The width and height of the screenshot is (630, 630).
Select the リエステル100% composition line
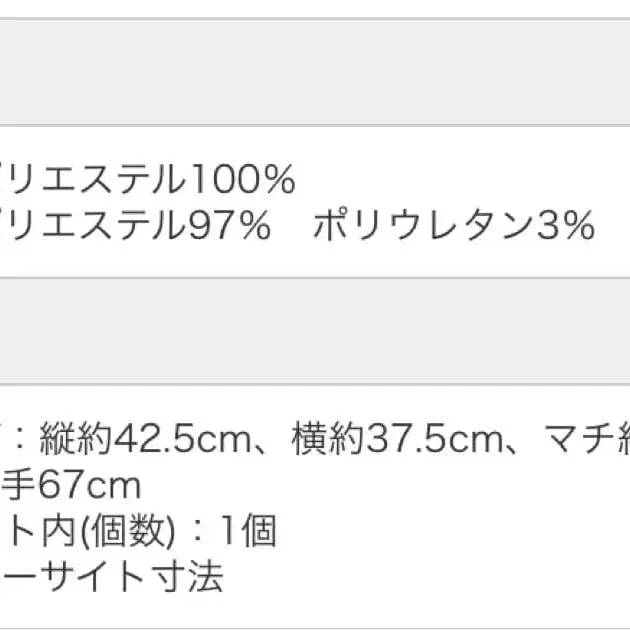tap(147, 181)
